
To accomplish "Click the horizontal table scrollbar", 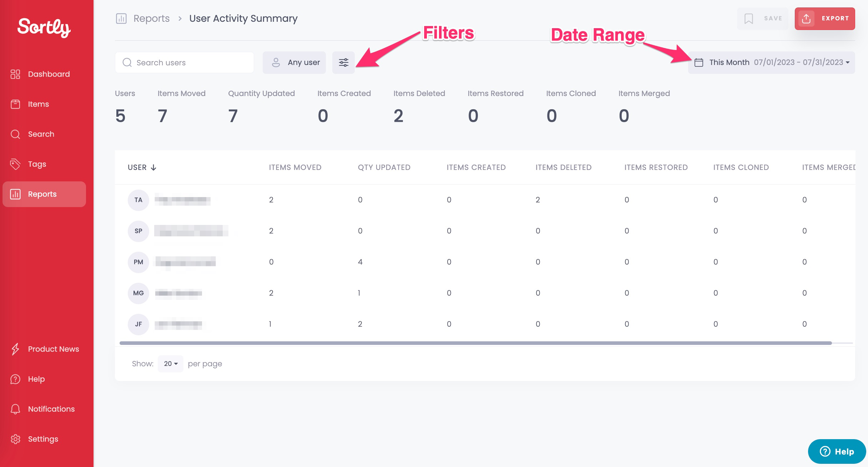I will pos(475,343).
